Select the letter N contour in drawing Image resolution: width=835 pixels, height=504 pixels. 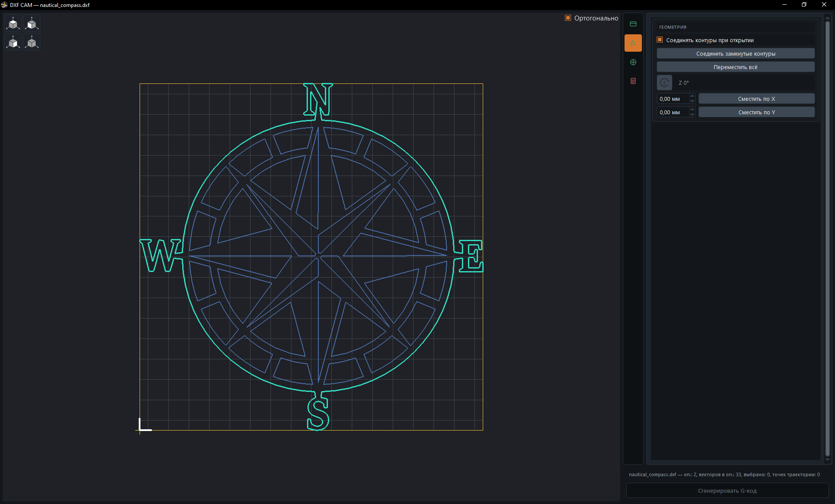coord(318,99)
